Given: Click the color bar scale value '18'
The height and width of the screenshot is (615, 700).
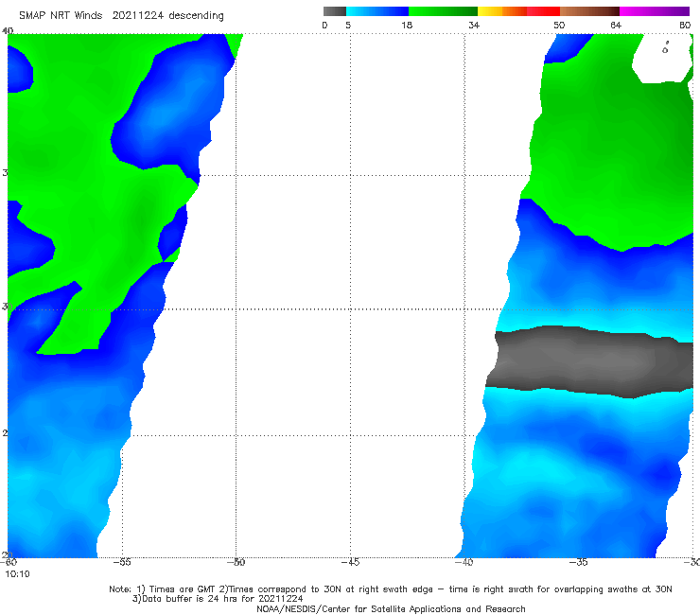Looking at the screenshot, I should (x=407, y=26).
